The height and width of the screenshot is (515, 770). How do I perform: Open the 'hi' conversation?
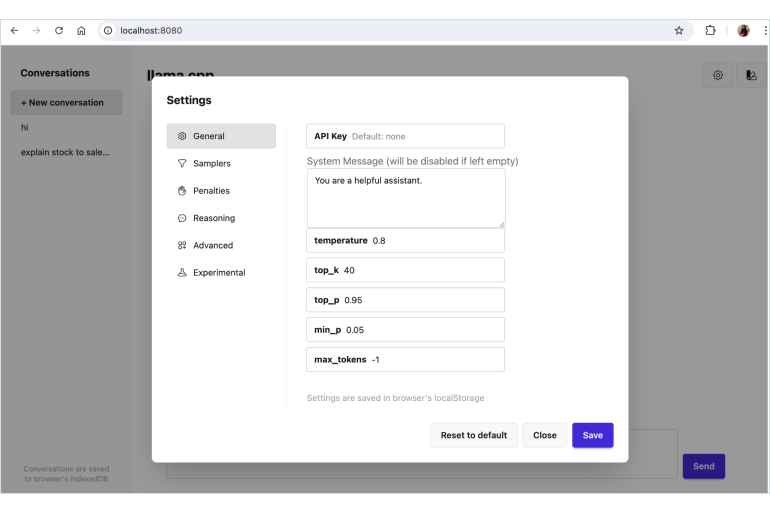66,128
